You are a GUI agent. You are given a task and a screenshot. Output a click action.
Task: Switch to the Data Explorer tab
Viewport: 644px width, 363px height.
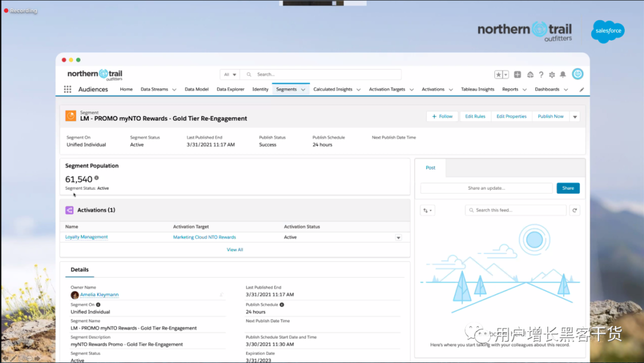[230, 89]
